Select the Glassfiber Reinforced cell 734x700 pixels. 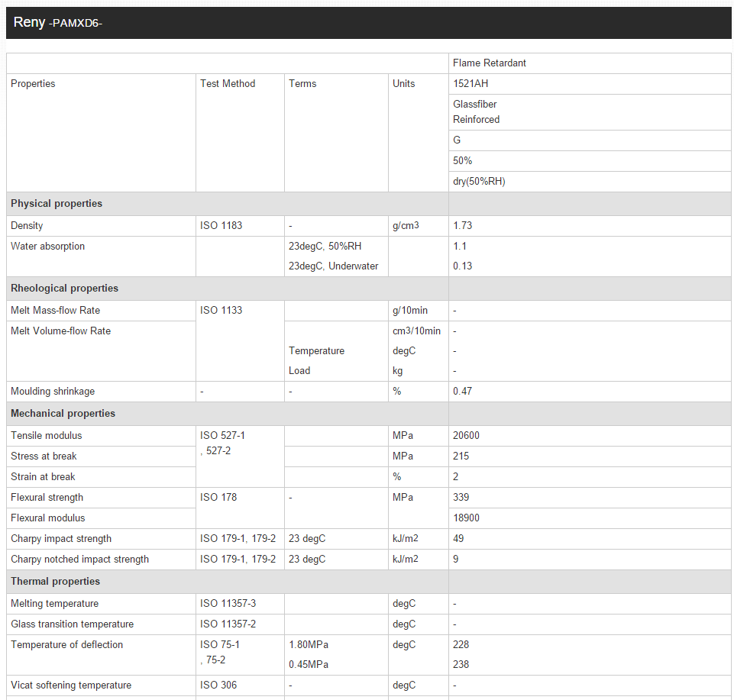[590, 111]
